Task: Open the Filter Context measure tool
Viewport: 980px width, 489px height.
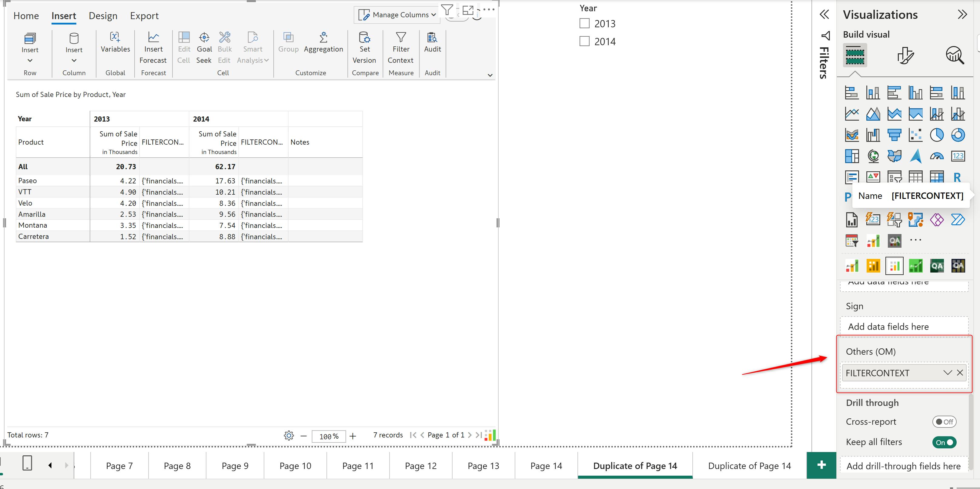Action: 401,37
